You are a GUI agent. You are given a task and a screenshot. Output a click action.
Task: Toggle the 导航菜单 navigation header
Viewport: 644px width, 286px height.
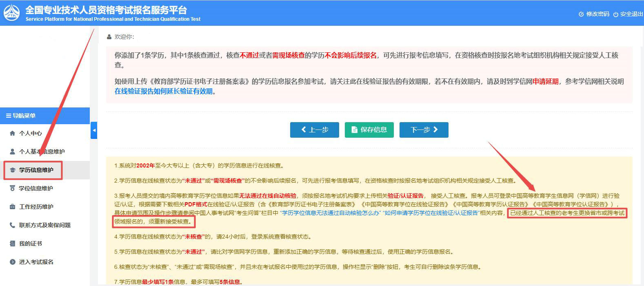(x=21, y=116)
